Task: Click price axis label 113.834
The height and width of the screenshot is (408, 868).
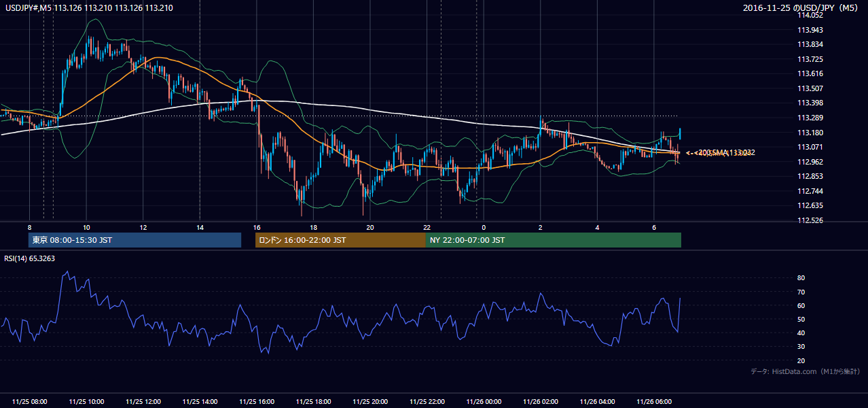Action: pos(810,44)
